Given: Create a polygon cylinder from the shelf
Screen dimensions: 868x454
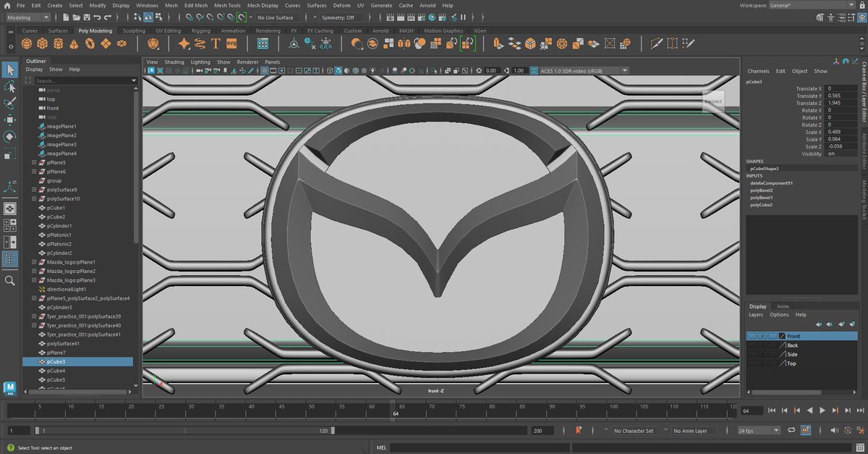Looking at the screenshot, I should click(57, 44).
